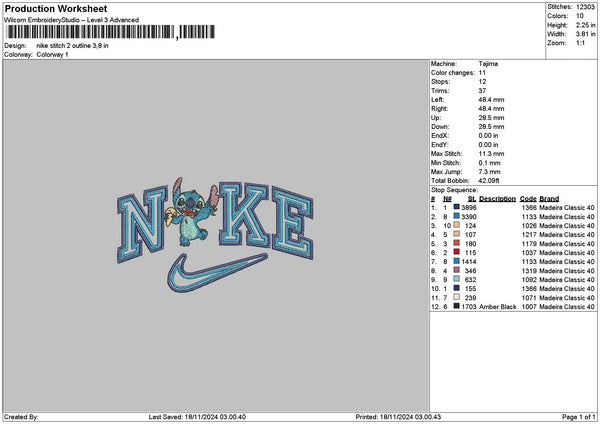Viewport: 600px width, 424px height.
Task: Click thread code 1026 in stop row 3
Action: [529, 226]
